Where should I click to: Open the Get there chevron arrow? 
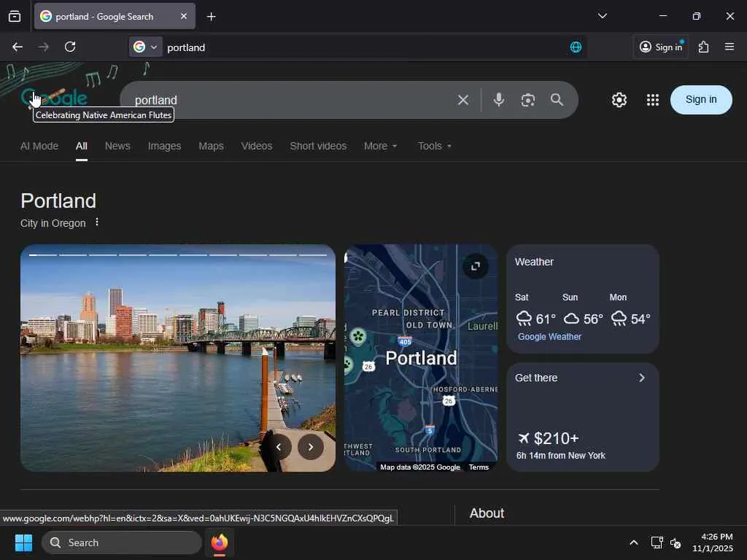[642, 378]
